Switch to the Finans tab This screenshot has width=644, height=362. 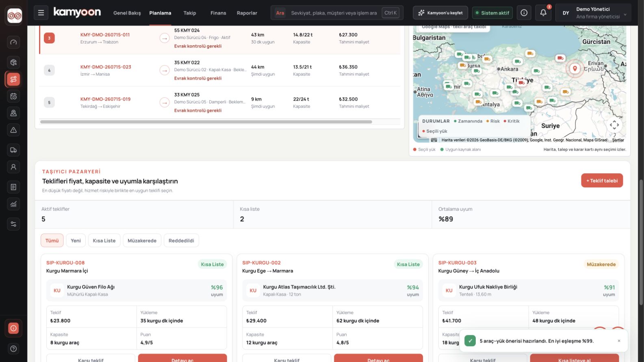218,13
